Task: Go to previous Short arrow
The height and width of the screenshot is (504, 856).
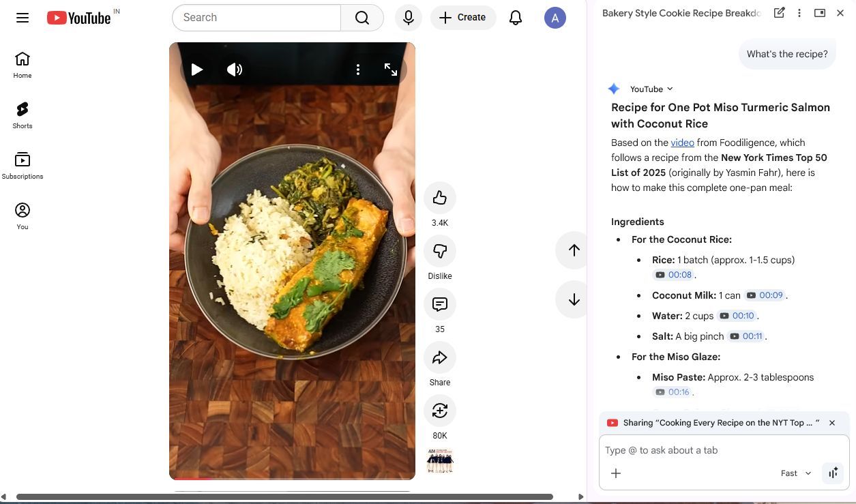Action: click(x=574, y=250)
